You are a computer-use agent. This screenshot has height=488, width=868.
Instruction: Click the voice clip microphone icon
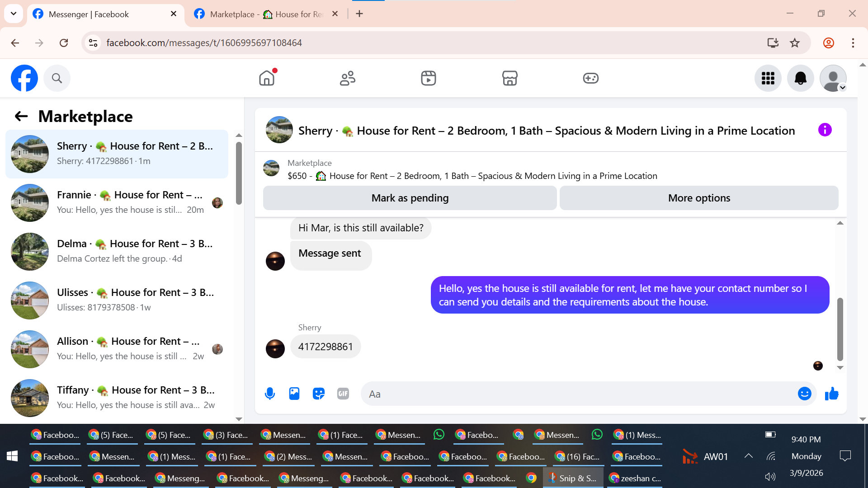(270, 394)
